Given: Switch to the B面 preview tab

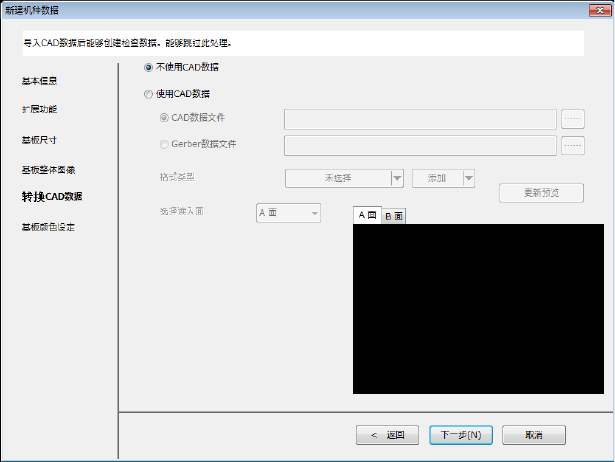Looking at the screenshot, I should 394,216.
